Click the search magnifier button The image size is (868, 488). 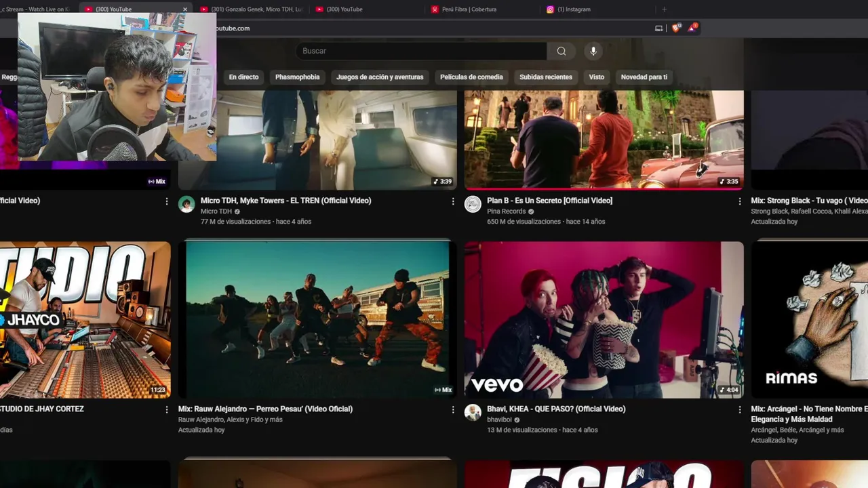pos(561,51)
